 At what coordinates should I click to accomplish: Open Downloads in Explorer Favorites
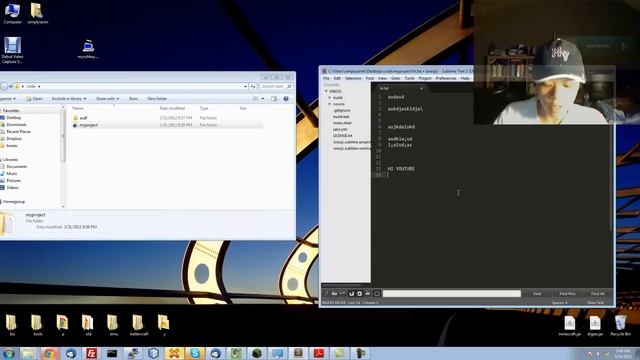(16, 124)
